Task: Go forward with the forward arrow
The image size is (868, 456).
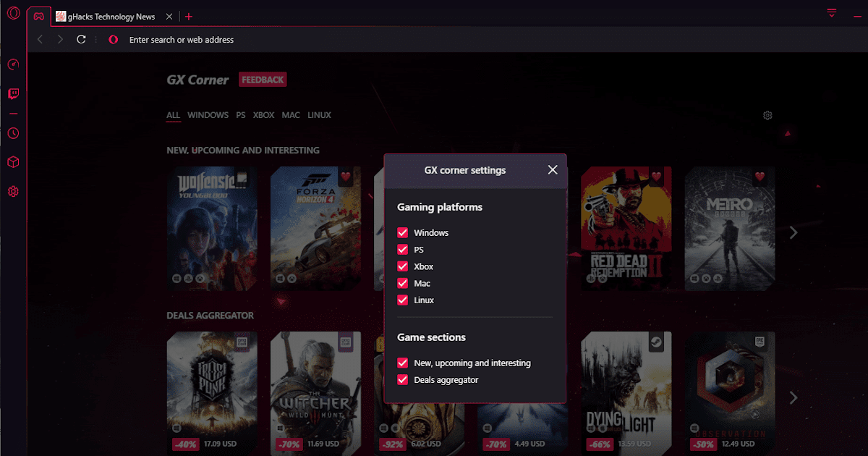Action: pyautogui.click(x=61, y=40)
